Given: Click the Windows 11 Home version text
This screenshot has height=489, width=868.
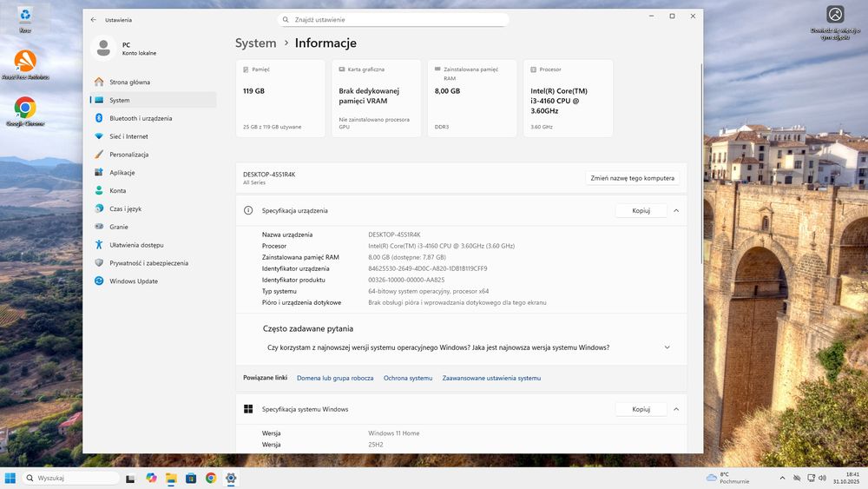Looking at the screenshot, I should pos(393,433).
